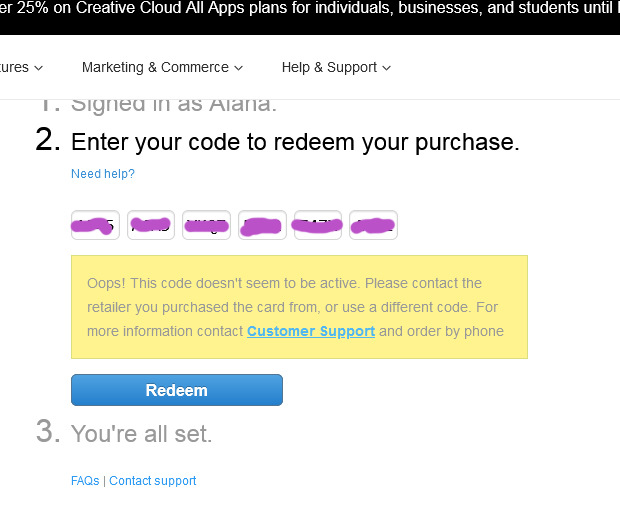Open the Marketing & Commerce menu

pos(155,68)
